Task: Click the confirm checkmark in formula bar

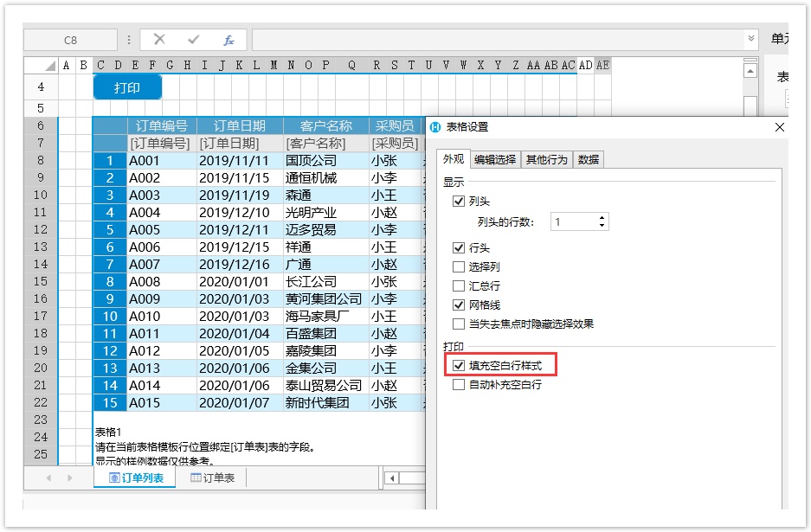Action: pyautogui.click(x=194, y=40)
